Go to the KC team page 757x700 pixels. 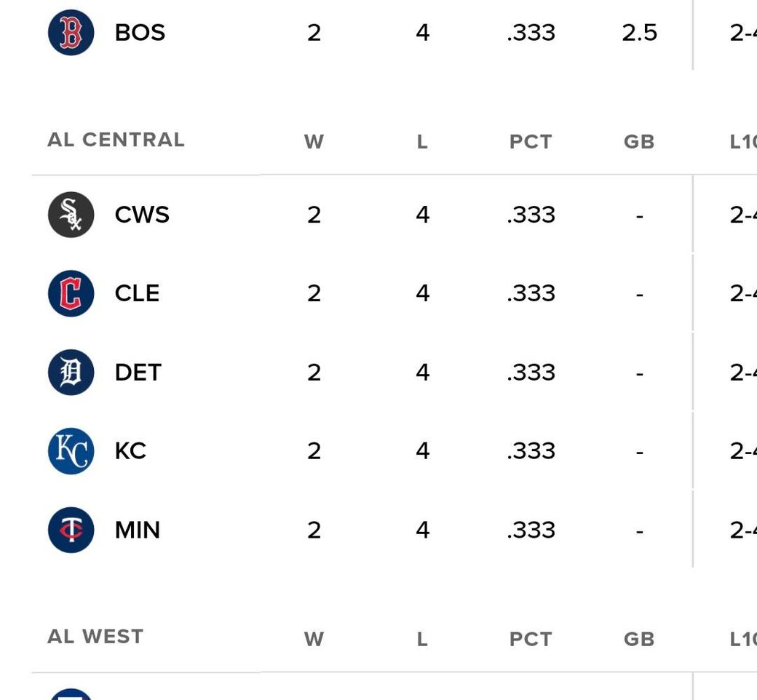tap(130, 451)
